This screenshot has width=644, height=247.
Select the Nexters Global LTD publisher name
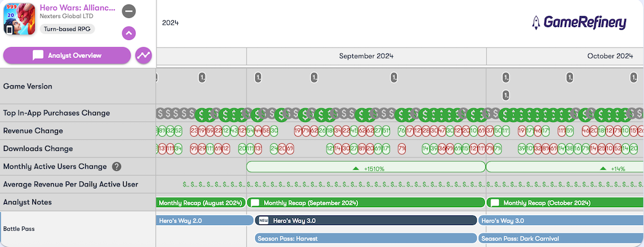[x=66, y=16]
